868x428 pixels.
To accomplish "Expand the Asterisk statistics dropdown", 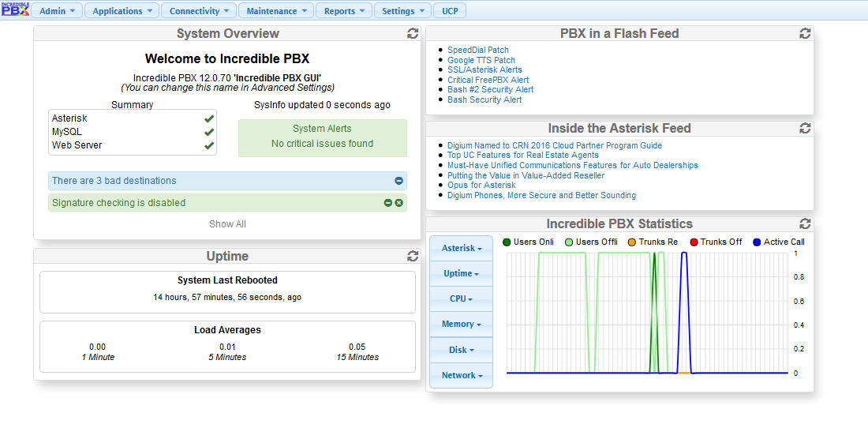I will point(461,249).
